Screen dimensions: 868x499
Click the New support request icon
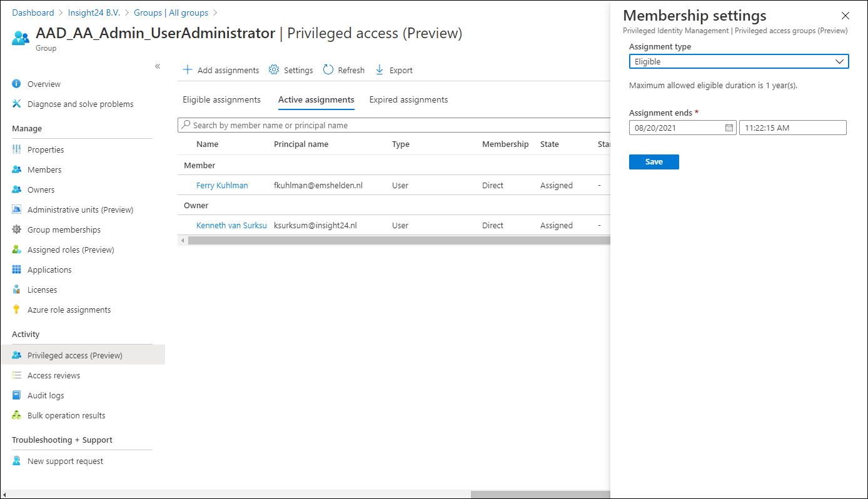coord(17,461)
